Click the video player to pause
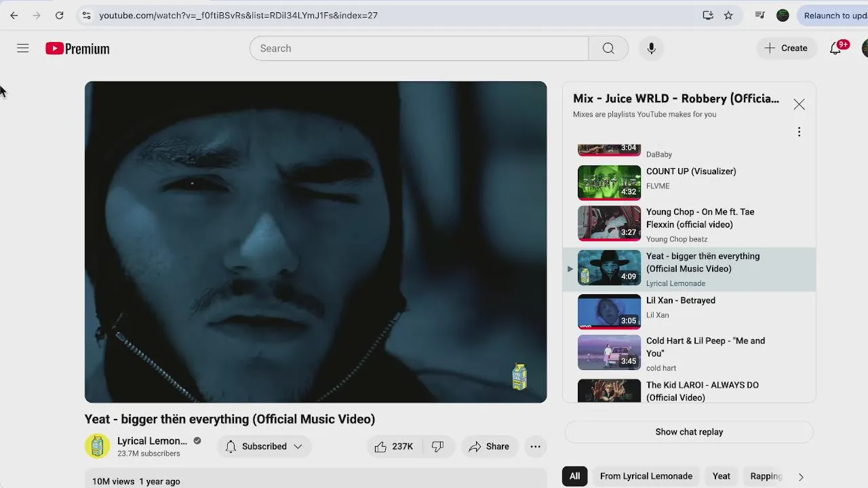868x488 pixels. (315, 242)
